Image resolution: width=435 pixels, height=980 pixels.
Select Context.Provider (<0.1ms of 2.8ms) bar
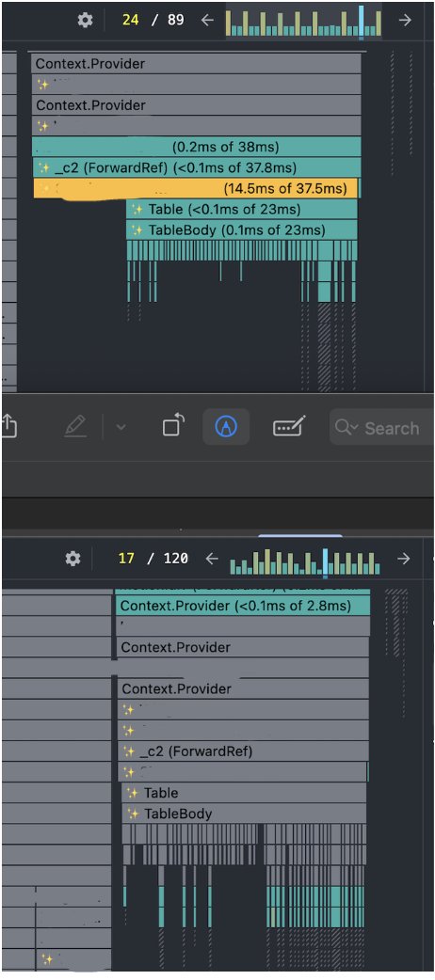(x=243, y=606)
